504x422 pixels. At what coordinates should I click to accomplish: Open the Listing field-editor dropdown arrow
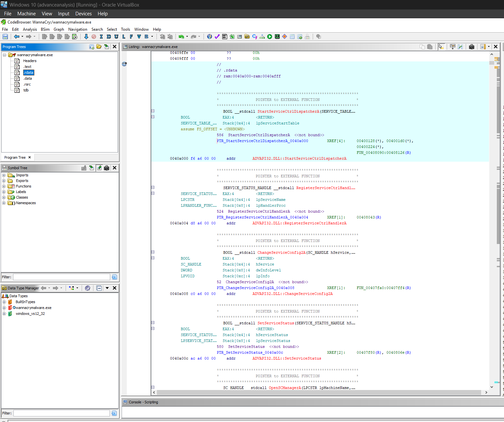489,47
